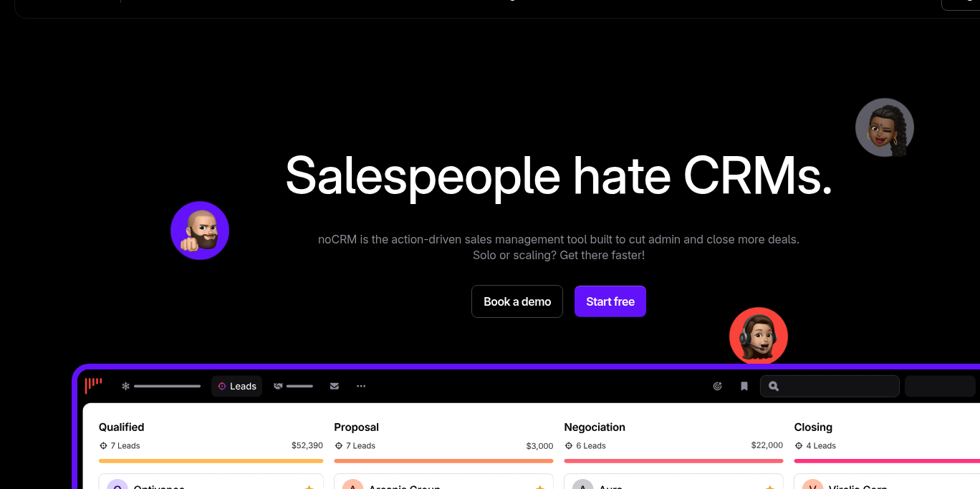Click the red noCRM logo in the app bar

[93, 386]
